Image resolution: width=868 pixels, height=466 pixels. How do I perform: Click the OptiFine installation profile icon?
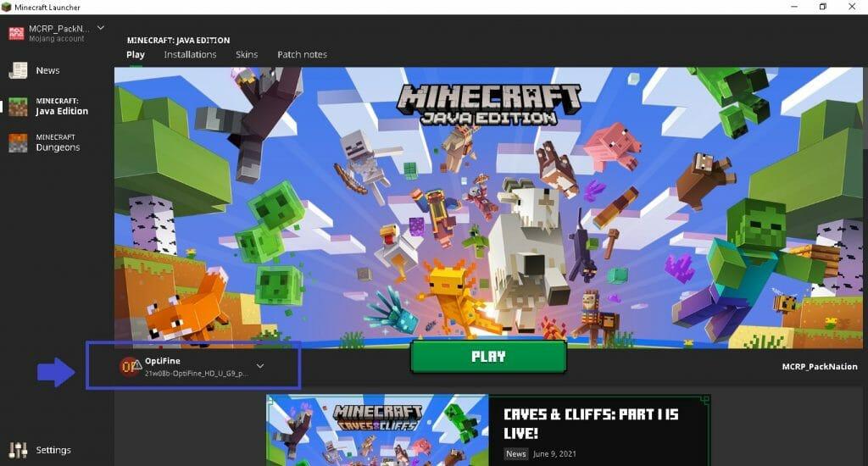(130, 366)
